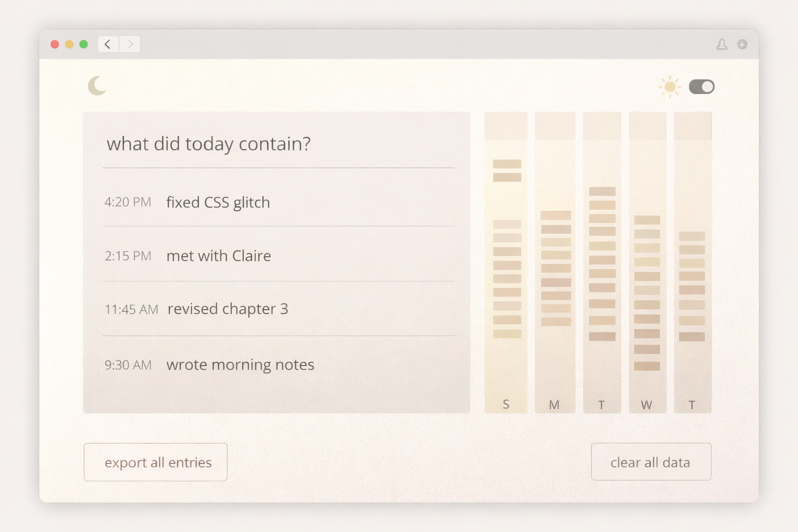Click the plus icon in the top bar
This screenshot has height=532, width=798.
click(742, 45)
